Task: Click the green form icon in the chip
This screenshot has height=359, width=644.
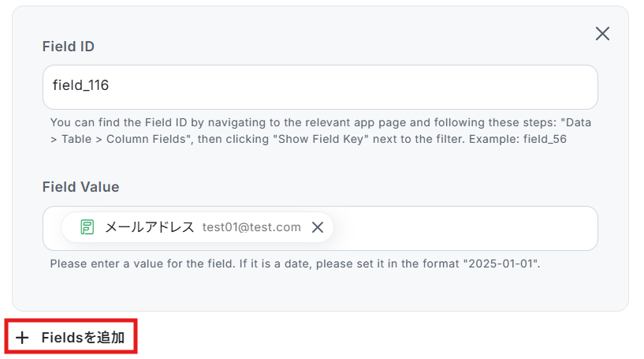Action: pos(87,227)
